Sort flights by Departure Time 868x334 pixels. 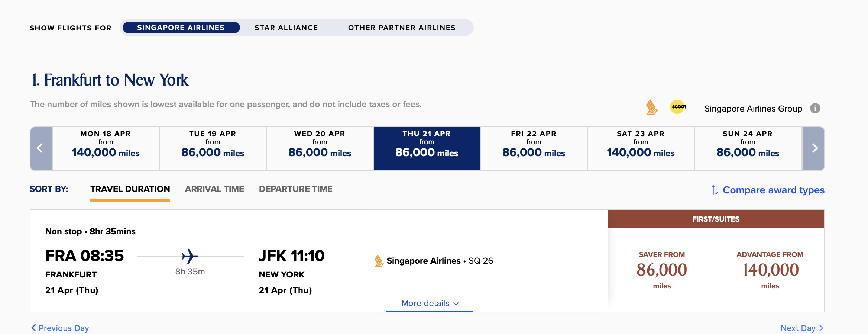[295, 189]
